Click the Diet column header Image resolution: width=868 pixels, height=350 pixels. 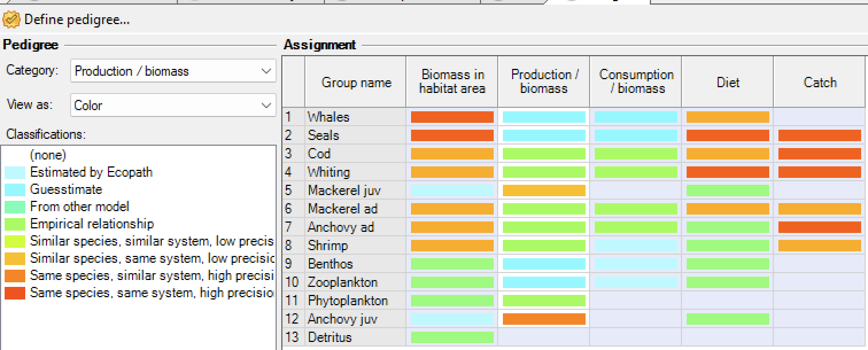pyautogui.click(x=727, y=82)
